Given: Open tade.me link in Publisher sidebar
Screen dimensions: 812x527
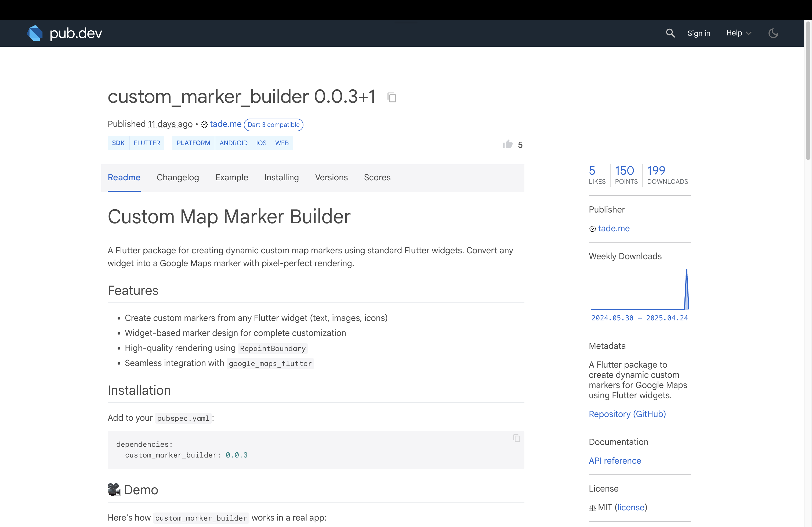Looking at the screenshot, I should tap(614, 228).
